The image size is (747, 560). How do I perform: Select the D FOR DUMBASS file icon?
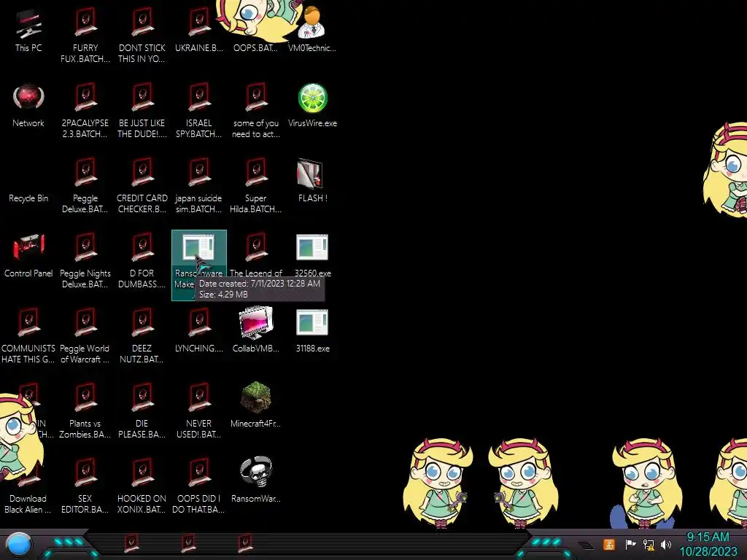pos(142,248)
